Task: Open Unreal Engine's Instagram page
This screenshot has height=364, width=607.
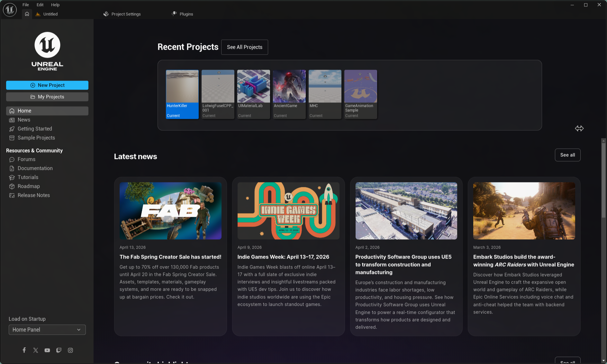Action: tap(70, 350)
